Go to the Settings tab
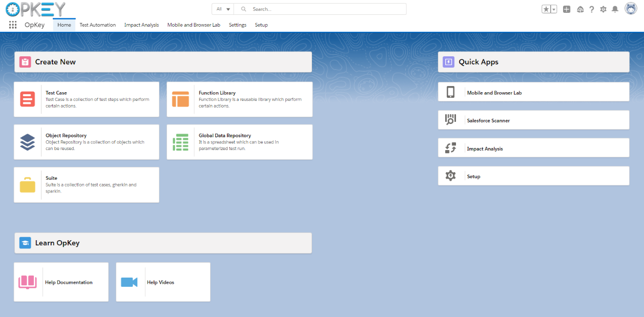The width and height of the screenshot is (644, 317). (238, 25)
